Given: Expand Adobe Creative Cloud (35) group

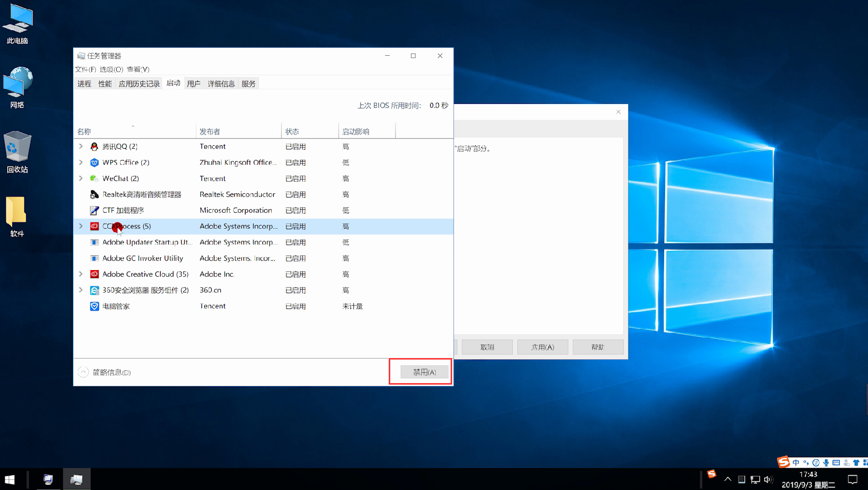Looking at the screenshot, I should (81, 274).
